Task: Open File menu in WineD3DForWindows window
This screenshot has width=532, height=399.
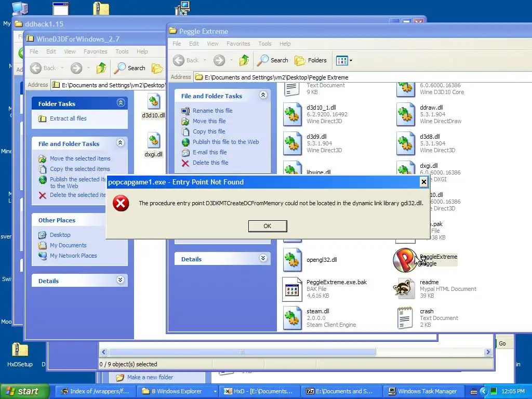Action: 34,51
